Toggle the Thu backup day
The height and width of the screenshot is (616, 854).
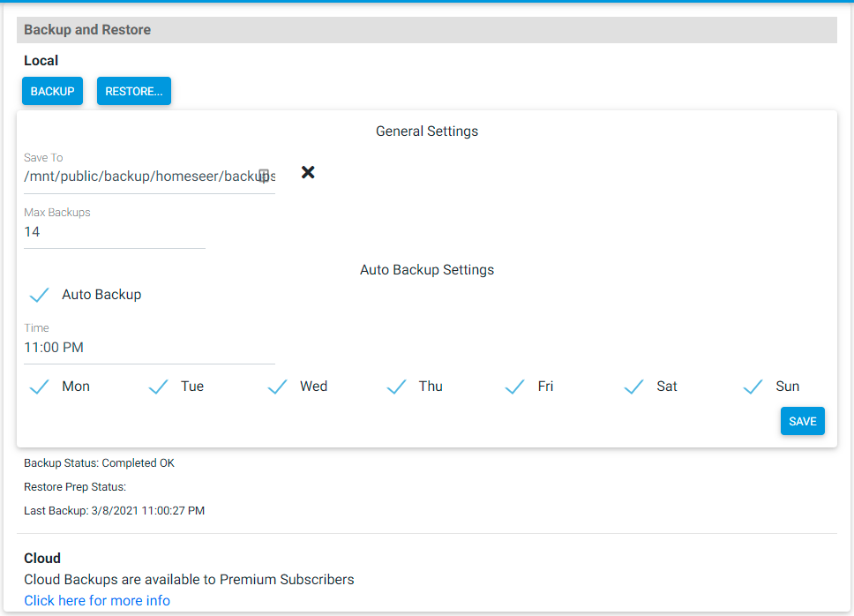[x=396, y=387]
